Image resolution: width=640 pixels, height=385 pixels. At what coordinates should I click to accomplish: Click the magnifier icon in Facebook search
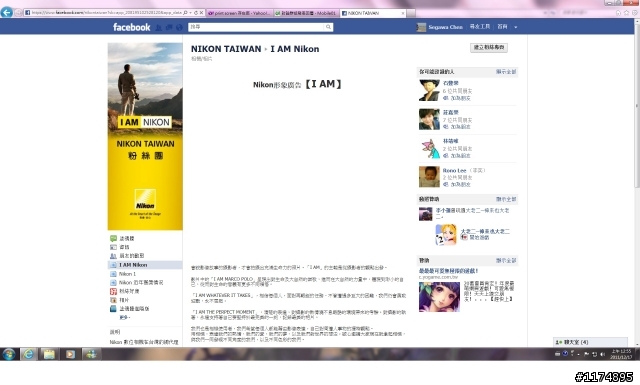[x=328, y=27]
